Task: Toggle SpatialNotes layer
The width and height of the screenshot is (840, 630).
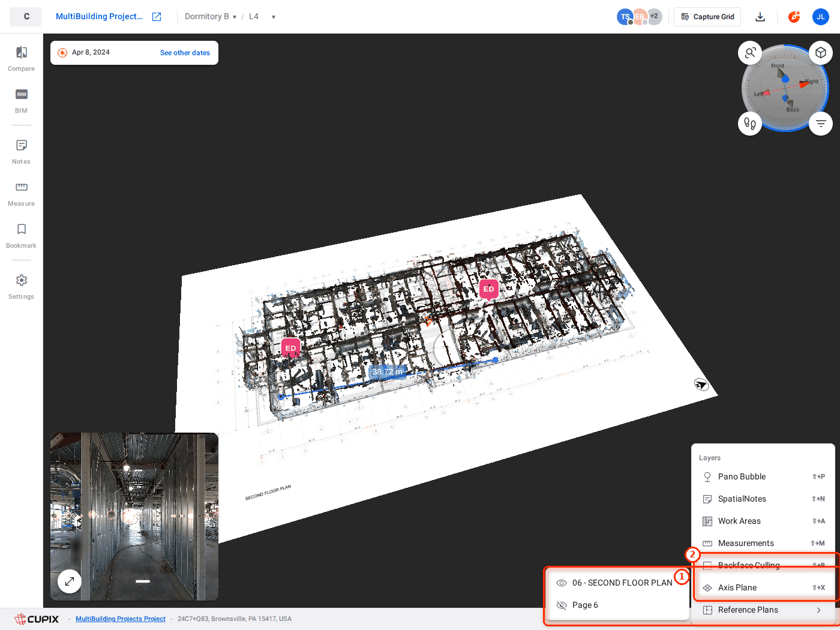Action: pos(763,499)
